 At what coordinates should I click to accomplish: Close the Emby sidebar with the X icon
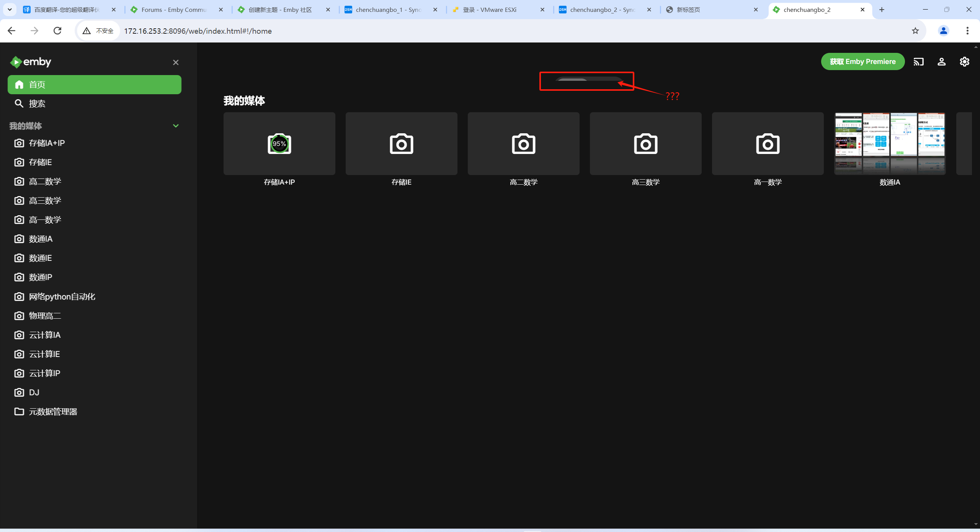coord(176,62)
